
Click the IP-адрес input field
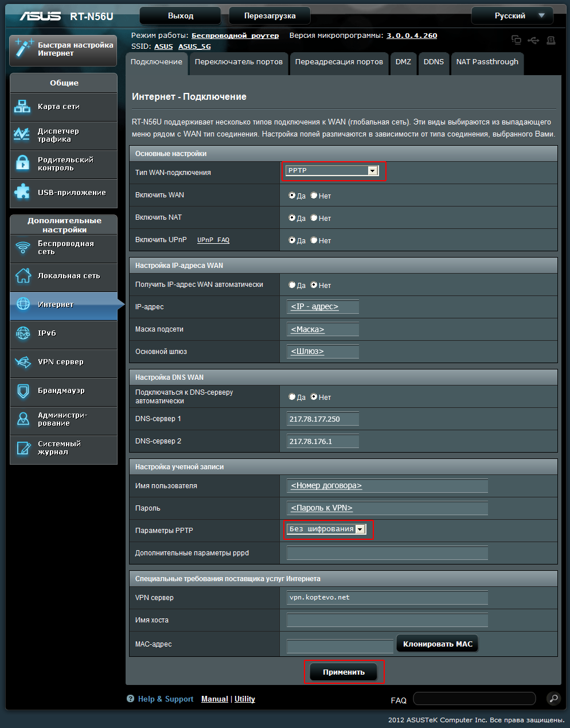[323, 307]
